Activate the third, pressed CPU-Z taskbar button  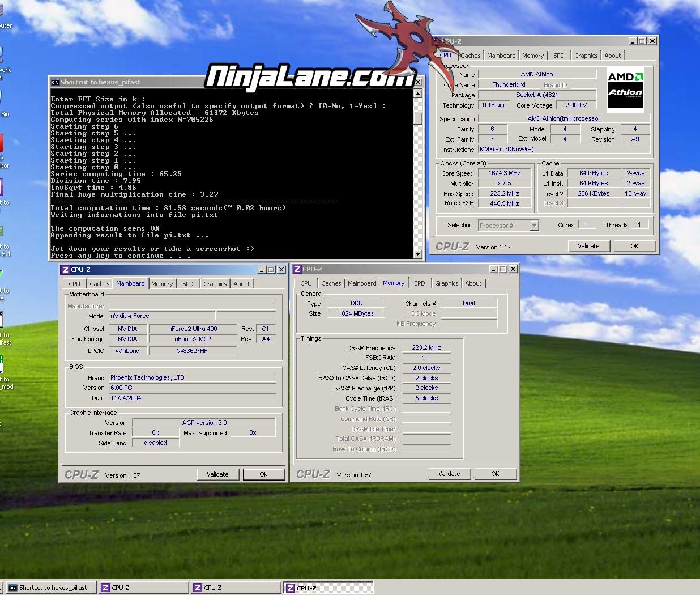[328, 588]
